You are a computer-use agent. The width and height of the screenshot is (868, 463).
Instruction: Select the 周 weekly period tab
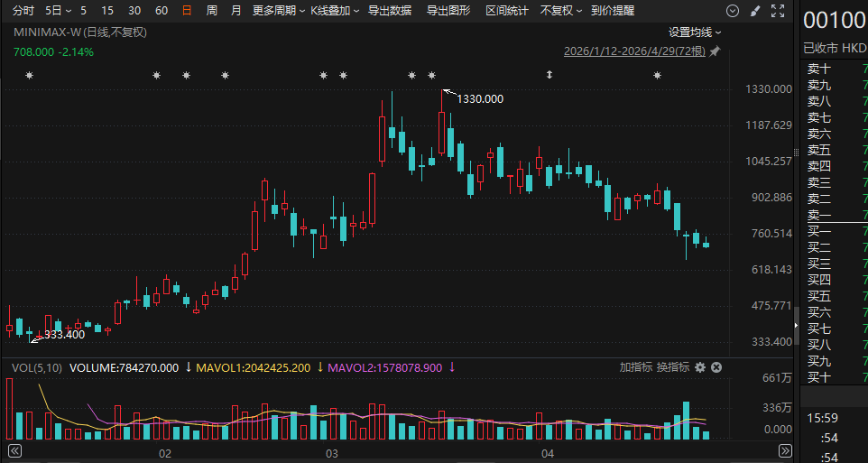tap(211, 11)
